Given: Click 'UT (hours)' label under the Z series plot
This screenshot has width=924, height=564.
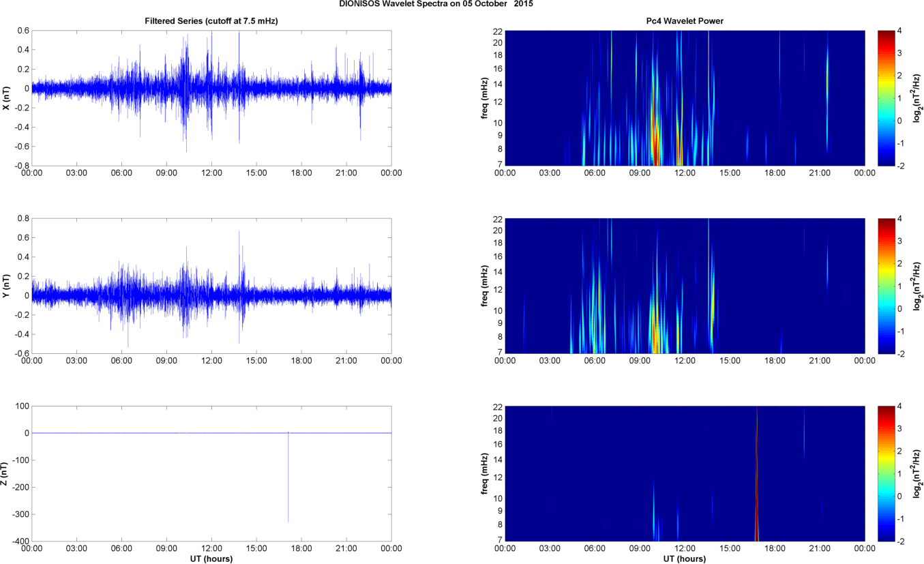Looking at the screenshot, I should [211, 559].
